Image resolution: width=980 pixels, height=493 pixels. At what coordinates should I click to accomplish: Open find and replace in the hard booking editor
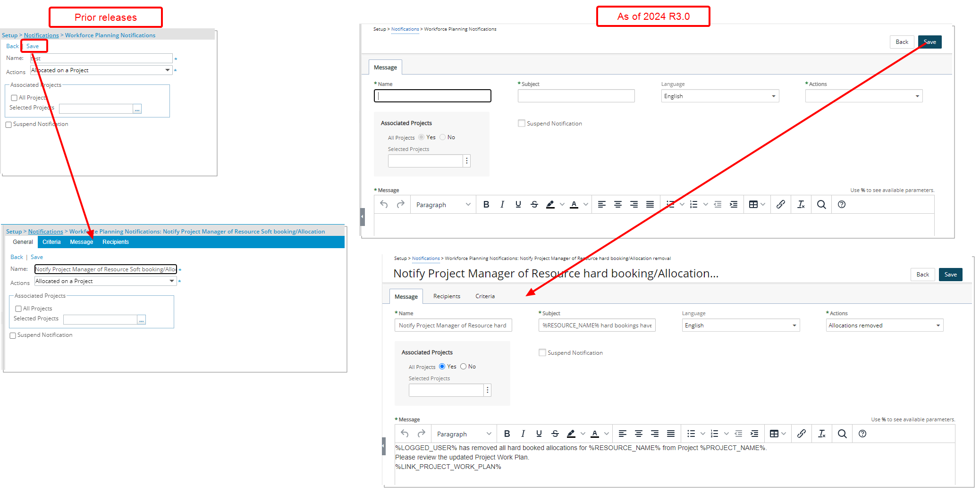pyautogui.click(x=842, y=434)
